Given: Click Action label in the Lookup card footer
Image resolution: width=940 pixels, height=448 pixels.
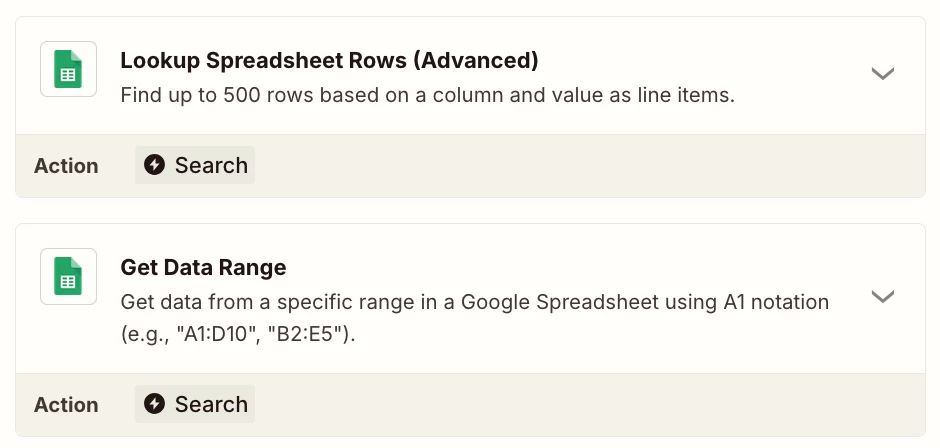Looking at the screenshot, I should pos(66,166).
